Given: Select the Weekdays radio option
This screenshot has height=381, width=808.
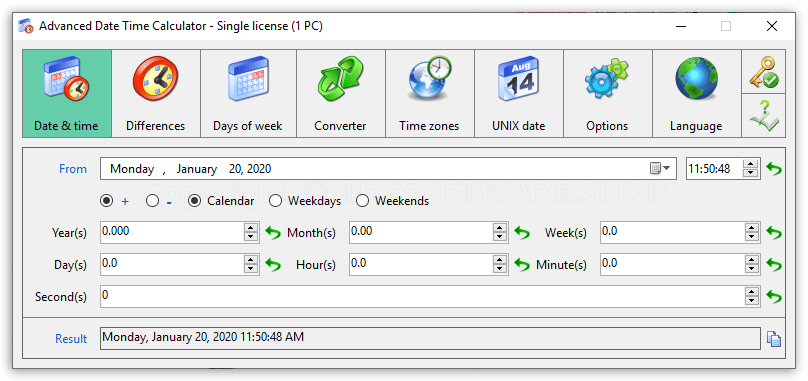Looking at the screenshot, I should (276, 201).
